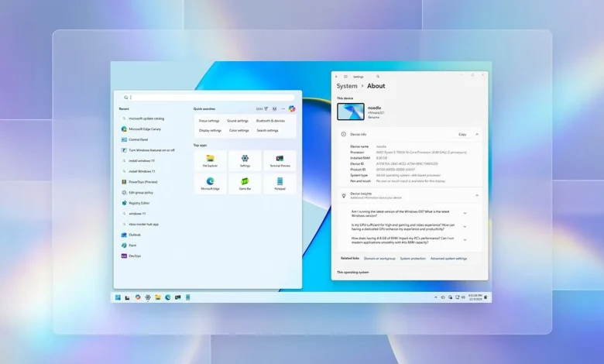Image resolution: width=604 pixels, height=364 pixels.
Task: Open Advanced system settings link
Action: pyautogui.click(x=448, y=259)
